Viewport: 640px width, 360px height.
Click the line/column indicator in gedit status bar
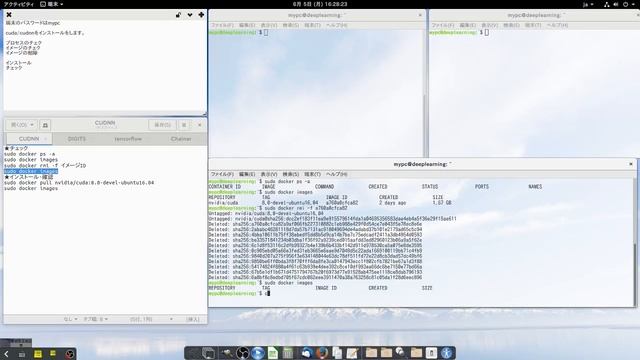click(141, 319)
